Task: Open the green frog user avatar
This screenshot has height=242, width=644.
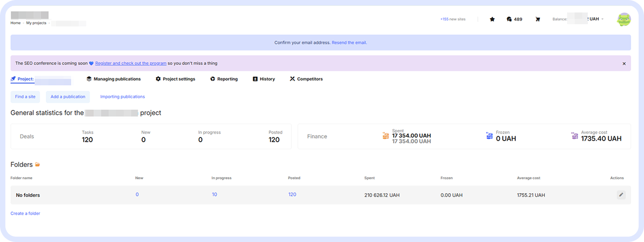Action: click(624, 19)
